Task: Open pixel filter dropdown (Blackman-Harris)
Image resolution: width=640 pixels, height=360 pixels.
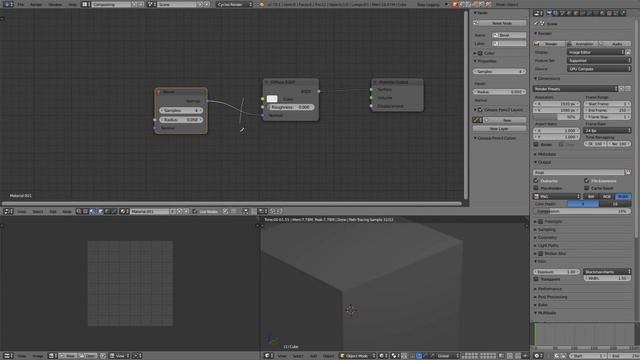Action: point(607,271)
